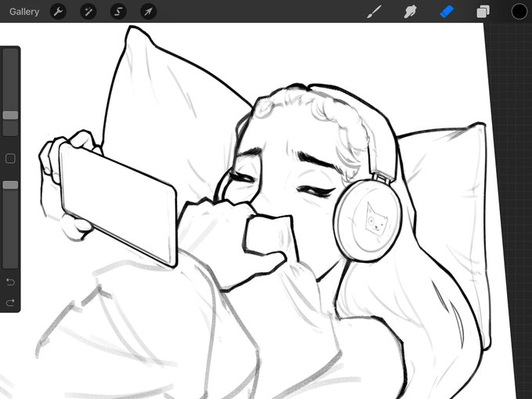This screenshot has height=399, width=532.
Task: Open the Layers panel
Action: pyautogui.click(x=483, y=12)
